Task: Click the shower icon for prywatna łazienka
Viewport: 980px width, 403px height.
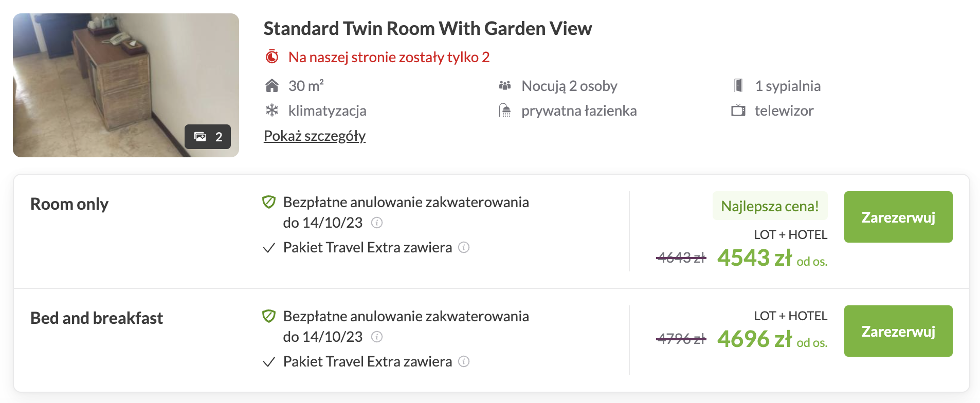Action: (x=505, y=110)
